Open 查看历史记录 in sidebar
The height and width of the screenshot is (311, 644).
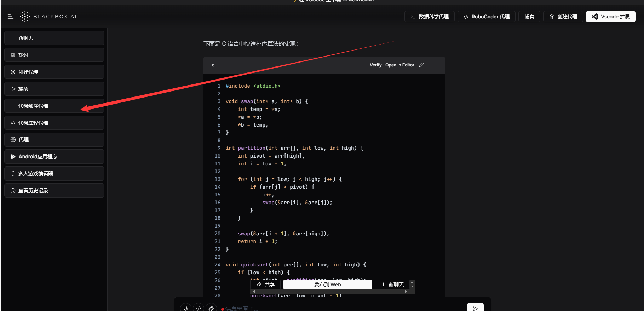point(54,190)
